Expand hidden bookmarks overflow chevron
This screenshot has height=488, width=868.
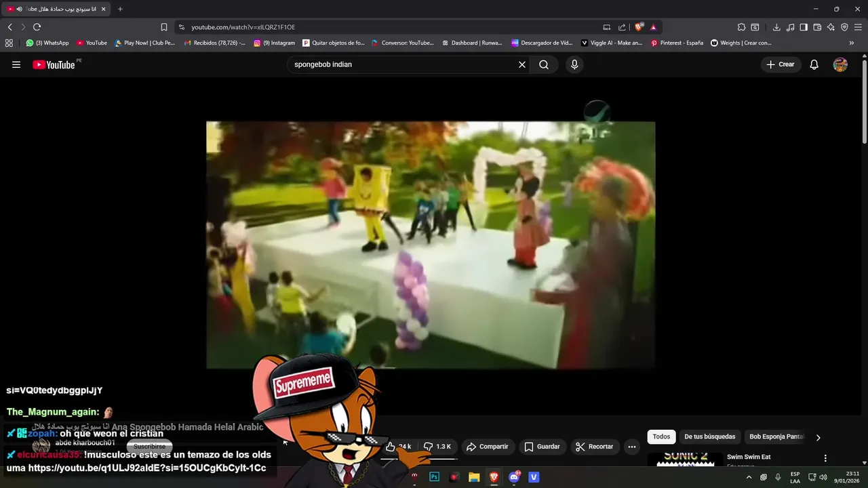coord(852,43)
